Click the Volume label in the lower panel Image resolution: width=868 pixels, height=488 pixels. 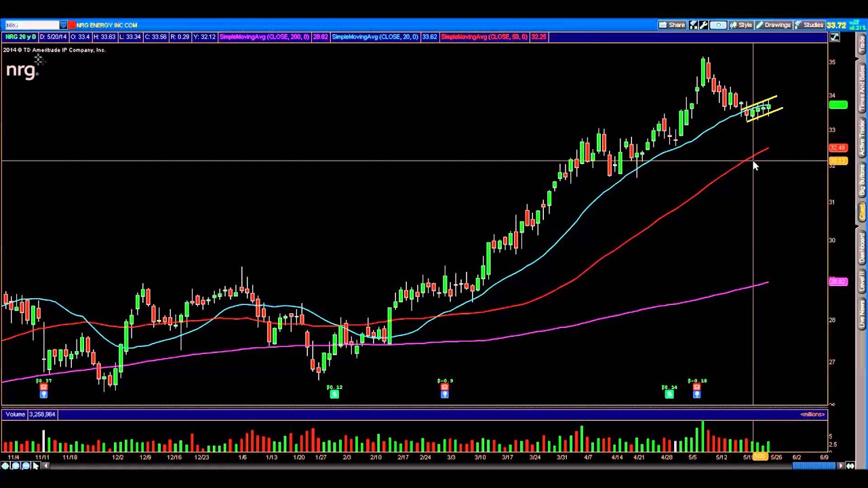click(x=15, y=414)
